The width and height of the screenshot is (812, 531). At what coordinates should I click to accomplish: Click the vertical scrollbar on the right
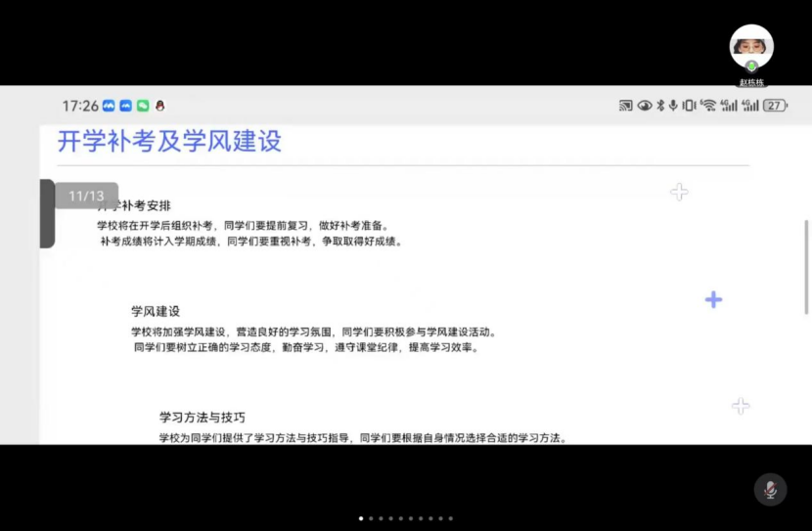(x=806, y=266)
